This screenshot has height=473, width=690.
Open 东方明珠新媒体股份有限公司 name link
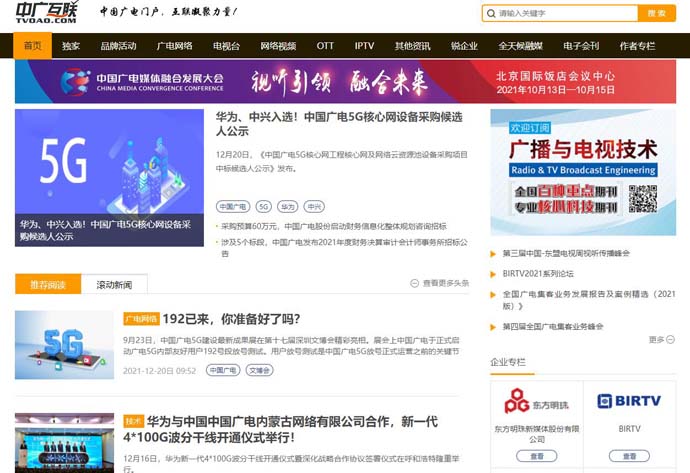tap(536, 434)
